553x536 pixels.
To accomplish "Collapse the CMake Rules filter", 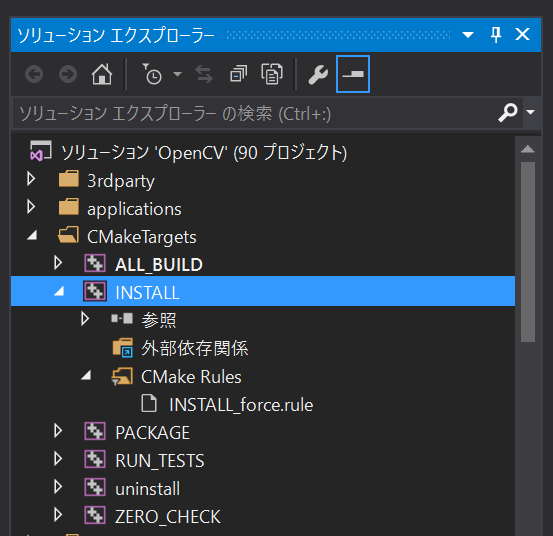I will pos(86,375).
